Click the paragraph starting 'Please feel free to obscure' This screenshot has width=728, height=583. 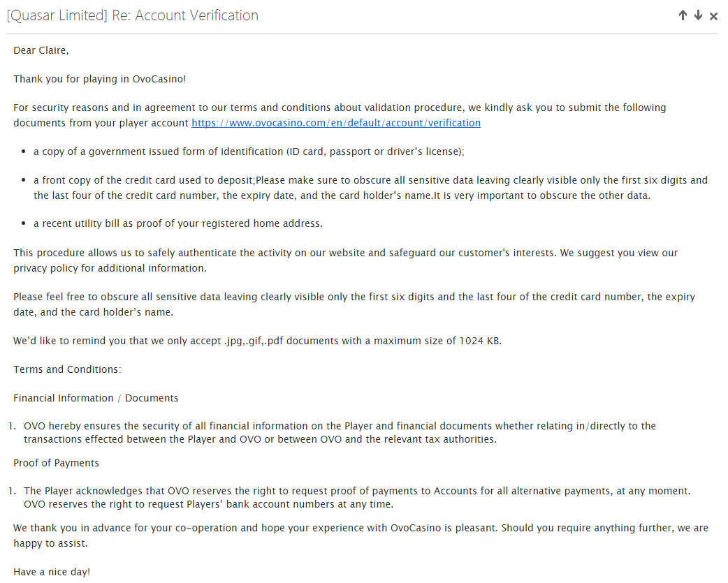pos(354,304)
